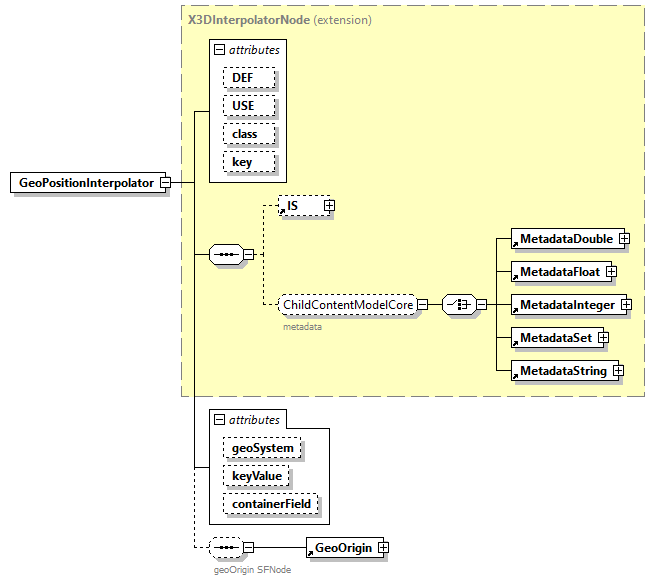Expand the IS element plus box
The width and height of the screenshot is (657, 582).
329,205
